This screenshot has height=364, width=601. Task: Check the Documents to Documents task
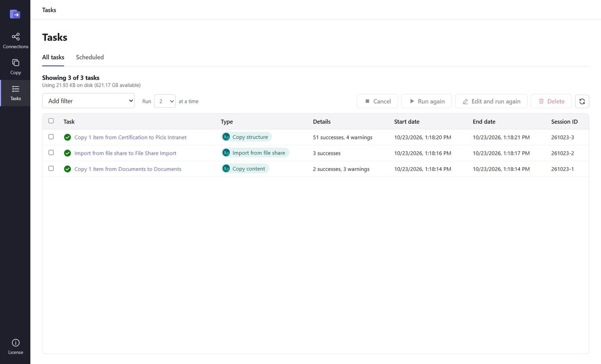click(51, 168)
